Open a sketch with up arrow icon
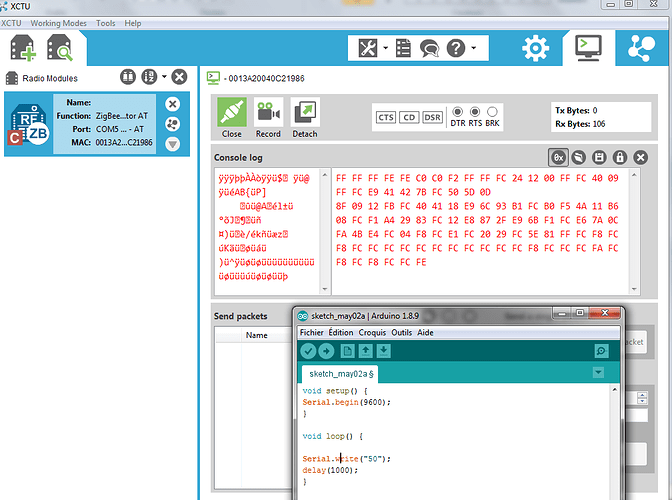Viewport: 672px width, 500px height. coord(366,351)
